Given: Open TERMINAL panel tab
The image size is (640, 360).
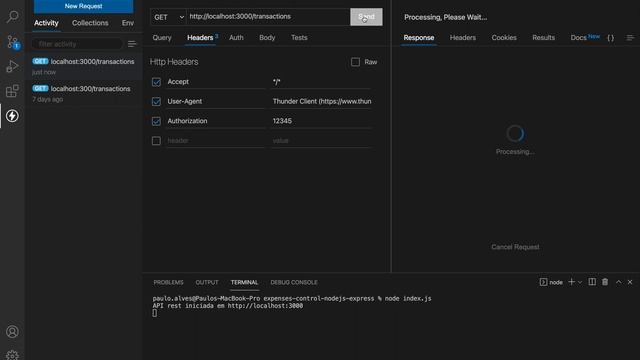Looking at the screenshot, I should click(244, 282).
